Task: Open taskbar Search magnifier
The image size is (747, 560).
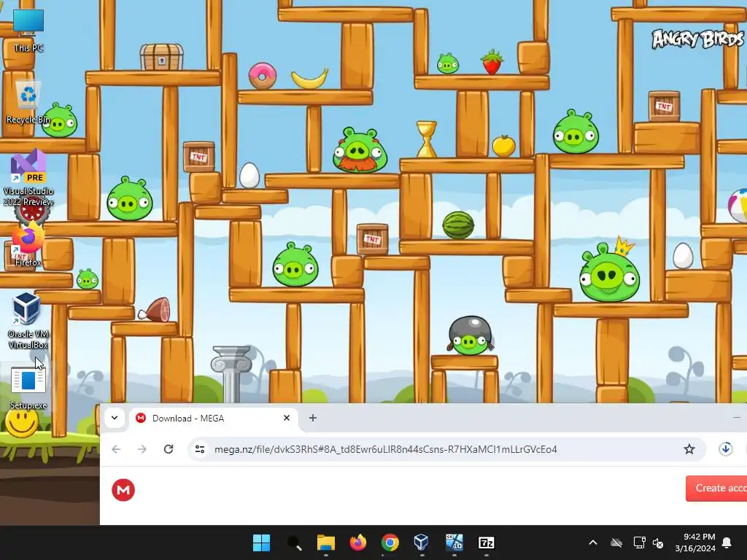Action: coord(294,542)
